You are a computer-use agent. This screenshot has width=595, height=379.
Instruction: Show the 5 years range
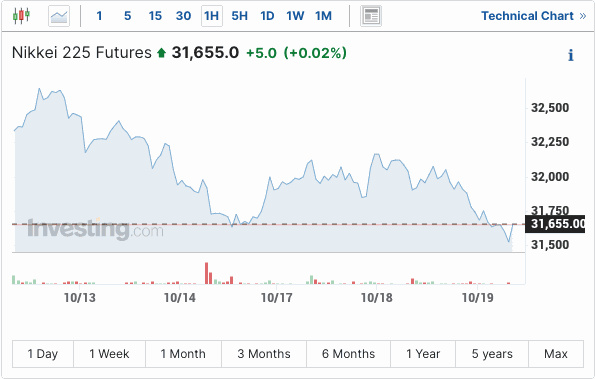click(x=492, y=354)
